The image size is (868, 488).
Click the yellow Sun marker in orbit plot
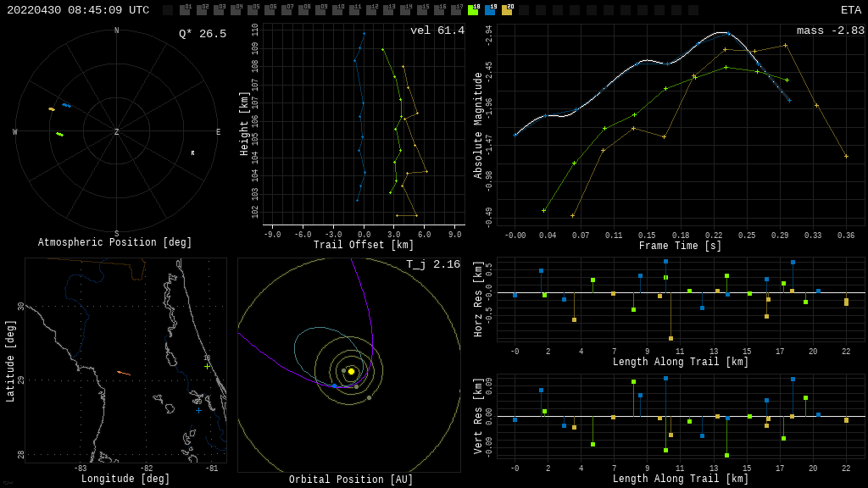(x=351, y=371)
